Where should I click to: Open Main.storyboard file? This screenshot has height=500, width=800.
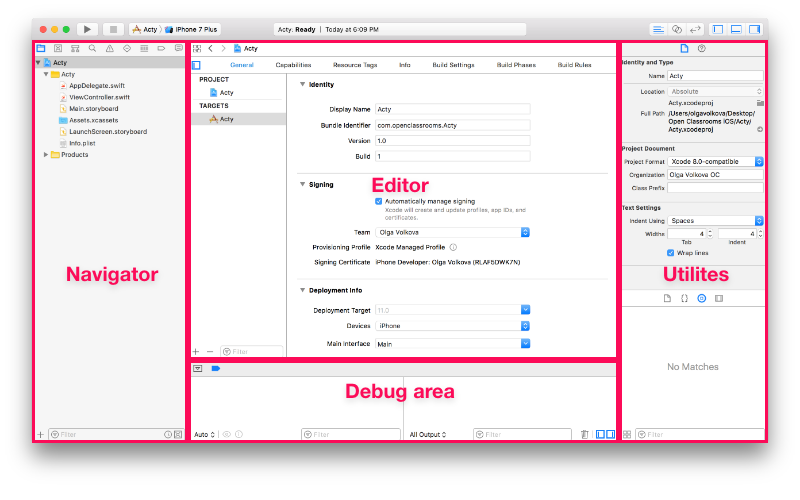click(94, 109)
